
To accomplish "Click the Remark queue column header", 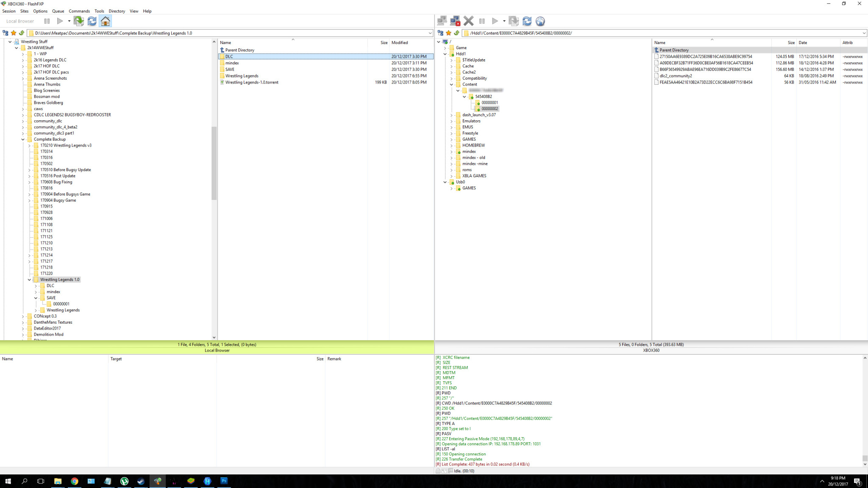I will [379, 359].
